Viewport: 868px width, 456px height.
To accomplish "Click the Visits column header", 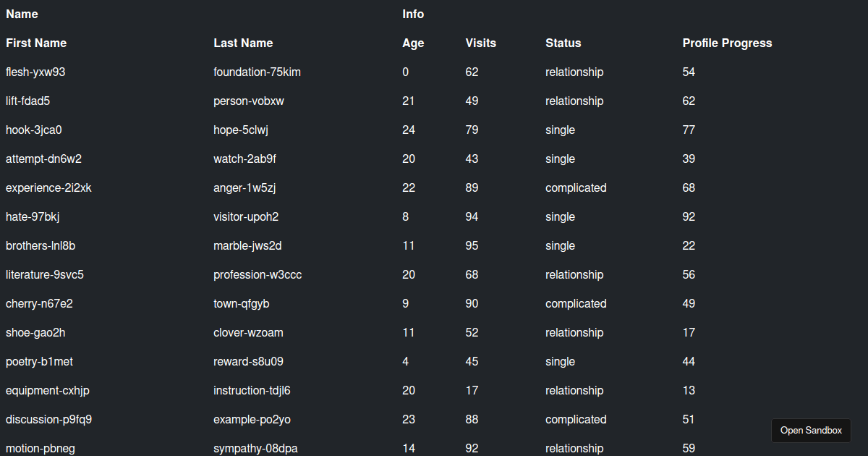I will [481, 43].
